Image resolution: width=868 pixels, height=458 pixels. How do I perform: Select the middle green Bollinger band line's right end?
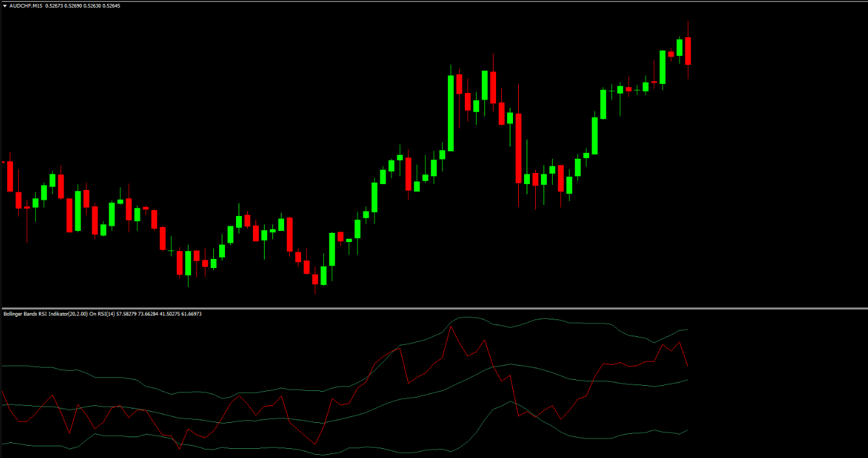tap(686, 380)
